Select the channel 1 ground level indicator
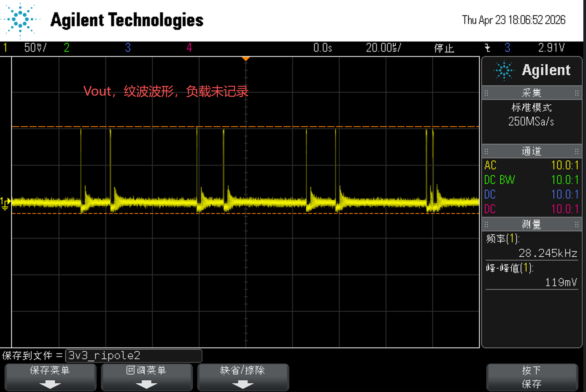Image resolution: width=586 pixels, height=392 pixels. coord(5,204)
